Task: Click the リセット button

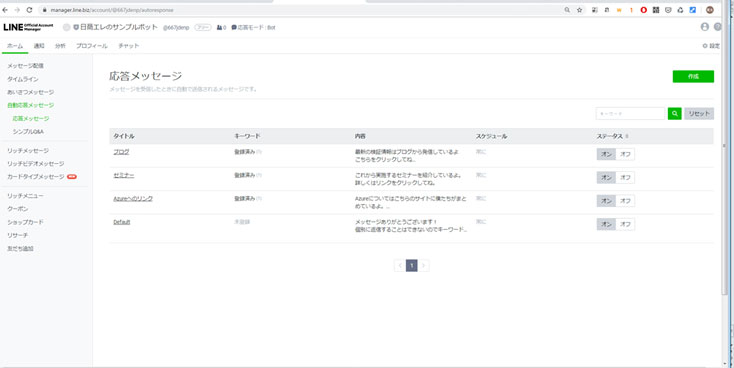Action: tap(699, 113)
